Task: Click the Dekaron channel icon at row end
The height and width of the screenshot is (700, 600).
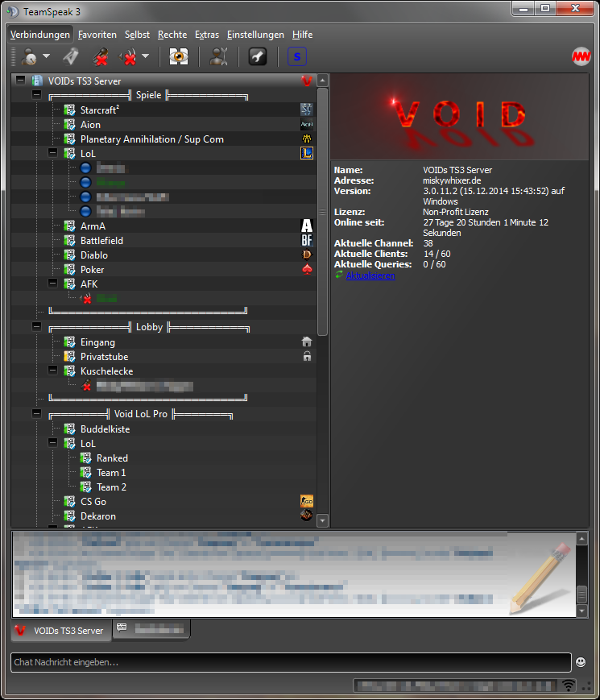Action: [307, 516]
